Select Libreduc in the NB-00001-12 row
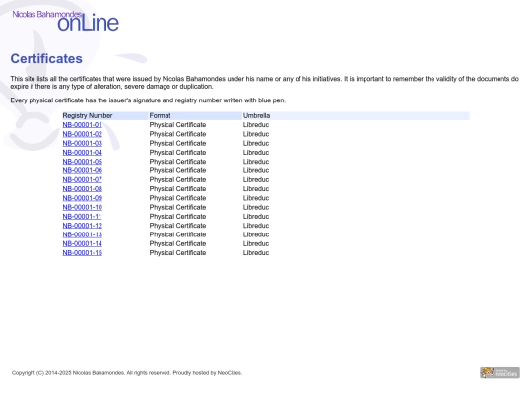Screen dimensions: 532x399 point(256,226)
